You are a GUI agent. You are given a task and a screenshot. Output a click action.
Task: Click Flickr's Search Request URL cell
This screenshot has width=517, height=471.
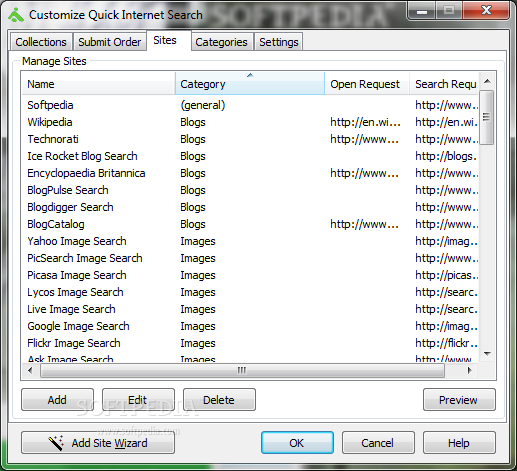(446, 343)
